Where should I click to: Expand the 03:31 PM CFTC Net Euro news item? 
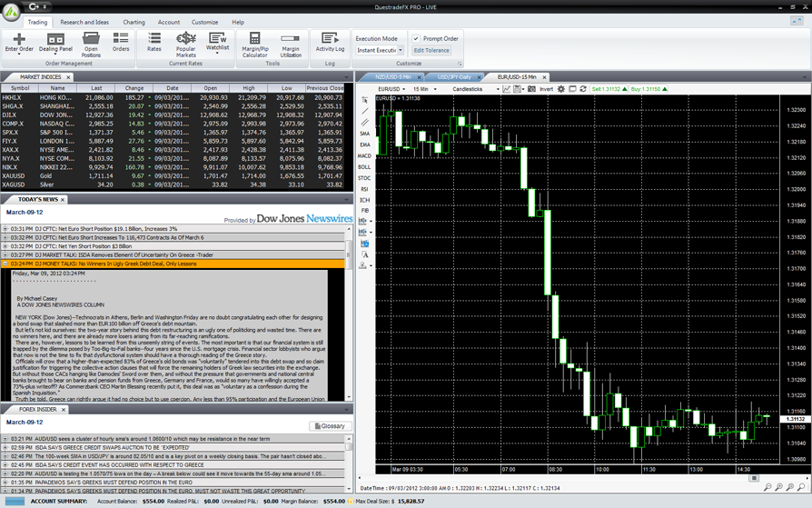click(5, 229)
